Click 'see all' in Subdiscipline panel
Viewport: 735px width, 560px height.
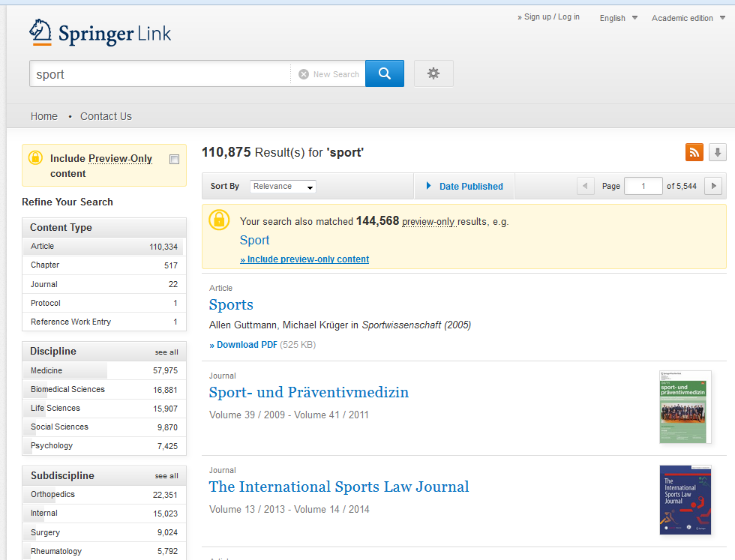[166, 475]
